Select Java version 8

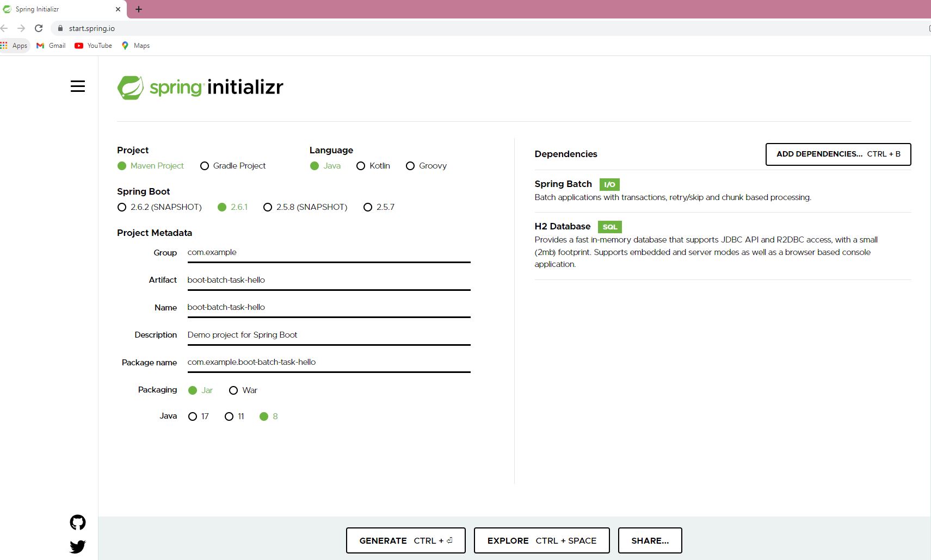click(x=269, y=416)
